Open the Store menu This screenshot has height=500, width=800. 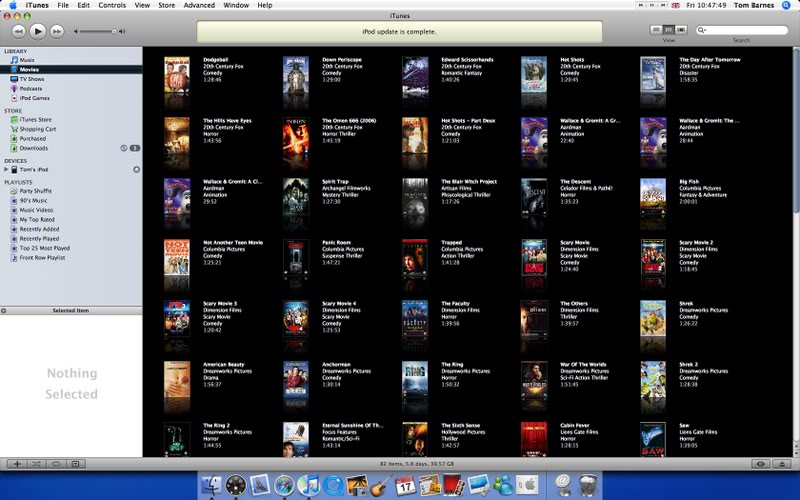pyautogui.click(x=166, y=5)
